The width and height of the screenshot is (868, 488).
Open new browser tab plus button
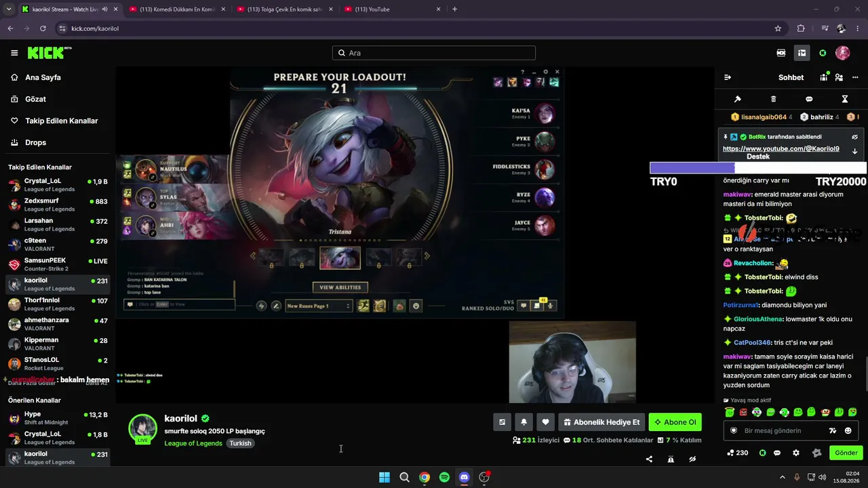point(454,9)
